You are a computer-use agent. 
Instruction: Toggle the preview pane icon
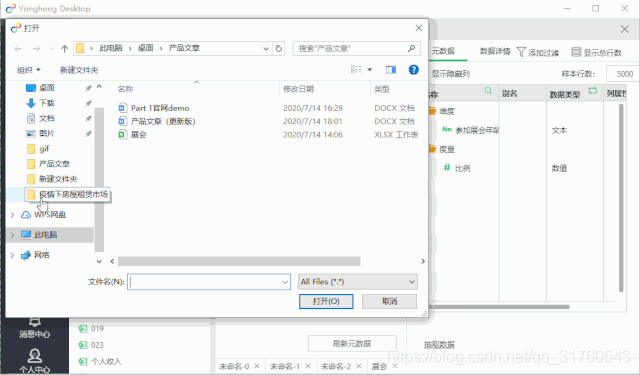391,70
